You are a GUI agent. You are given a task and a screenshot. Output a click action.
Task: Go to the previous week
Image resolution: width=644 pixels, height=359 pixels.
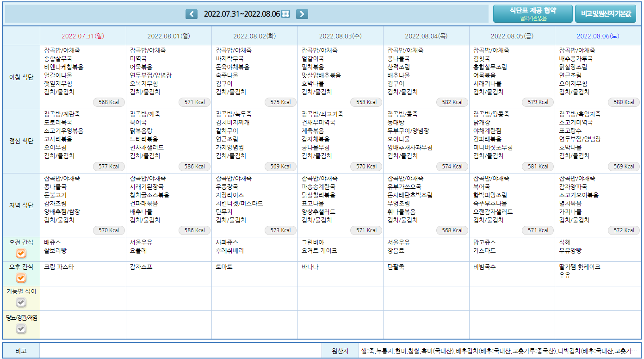click(x=192, y=14)
